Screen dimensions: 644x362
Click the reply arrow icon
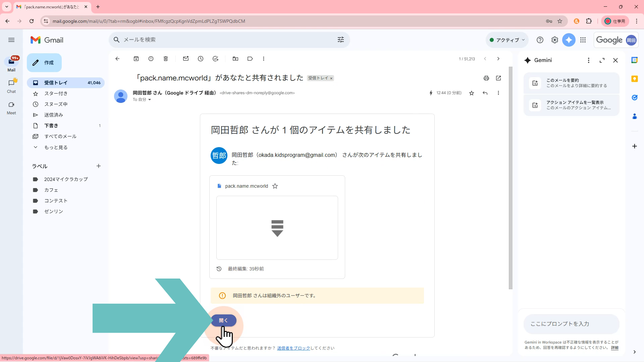pyautogui.click(x=485, y=93)
